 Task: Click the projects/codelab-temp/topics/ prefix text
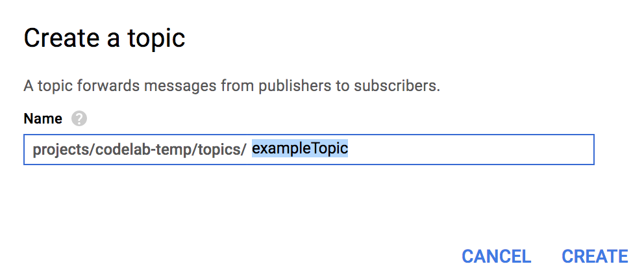coord(139,150)
